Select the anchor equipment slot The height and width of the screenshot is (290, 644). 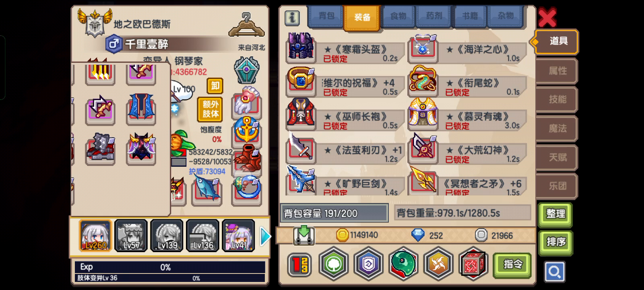[246, 129]
